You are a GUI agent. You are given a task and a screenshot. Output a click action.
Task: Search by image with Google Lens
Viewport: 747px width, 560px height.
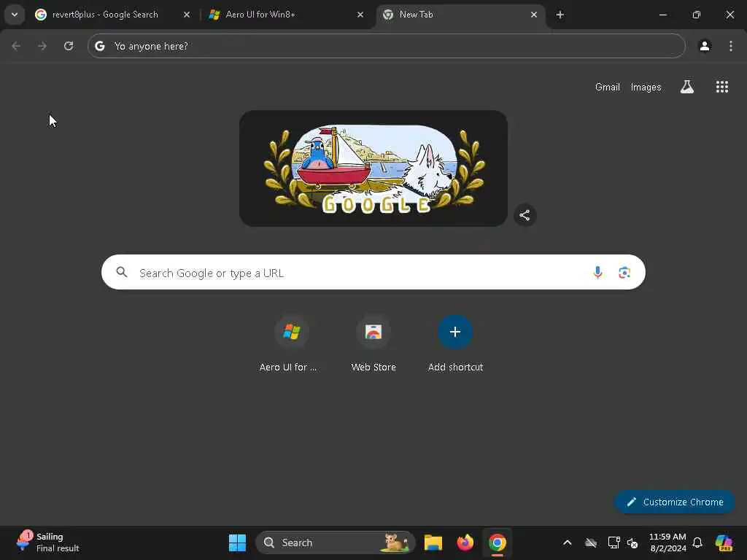(624, 273)
